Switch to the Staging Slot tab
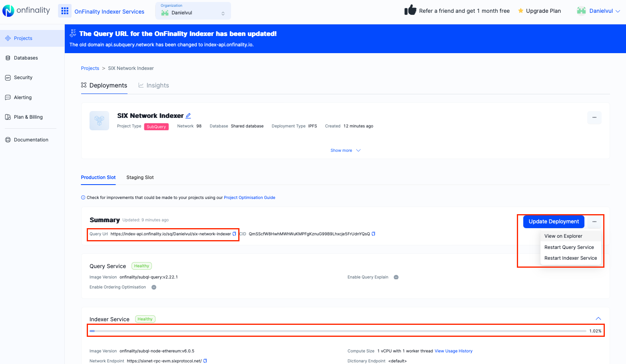The height and width of the screenshot is (364, 626). tap(140, 177)
